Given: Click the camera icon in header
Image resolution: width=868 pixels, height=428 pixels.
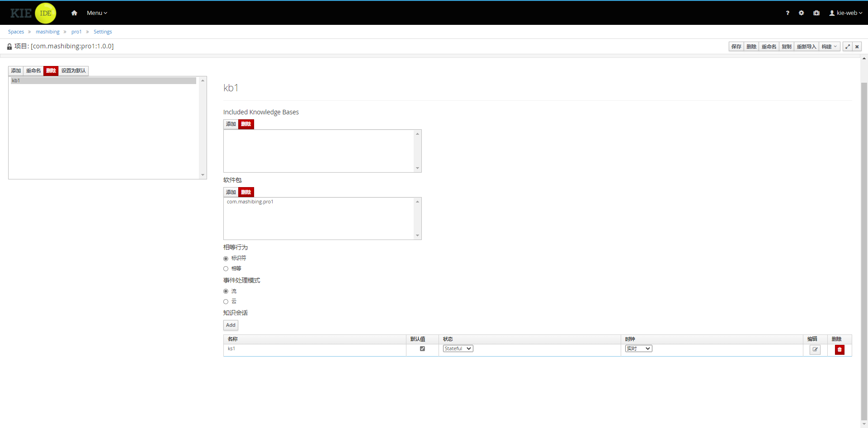Looking at the screenshot, I should [816, 13].
